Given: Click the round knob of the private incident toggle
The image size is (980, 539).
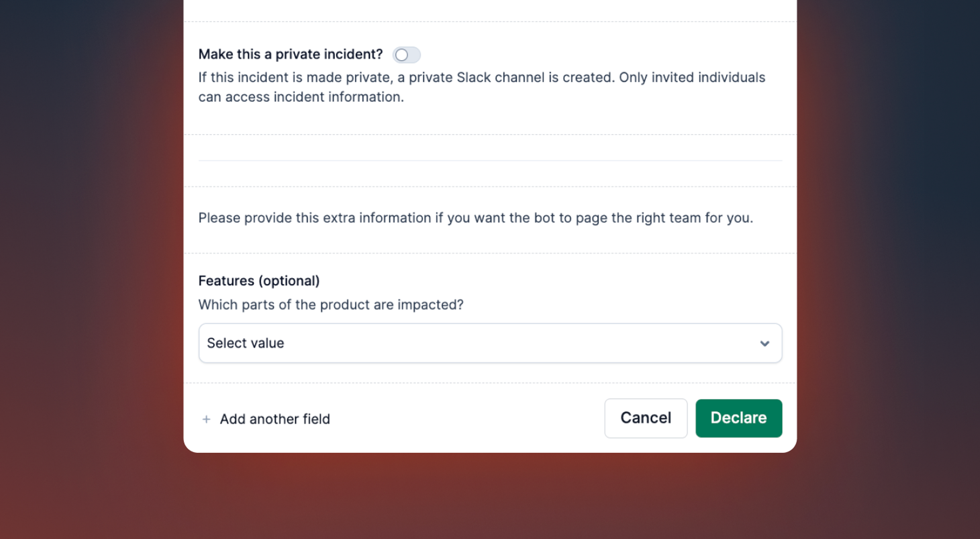Looking at the screenshot, I should [x=402, y=55].
